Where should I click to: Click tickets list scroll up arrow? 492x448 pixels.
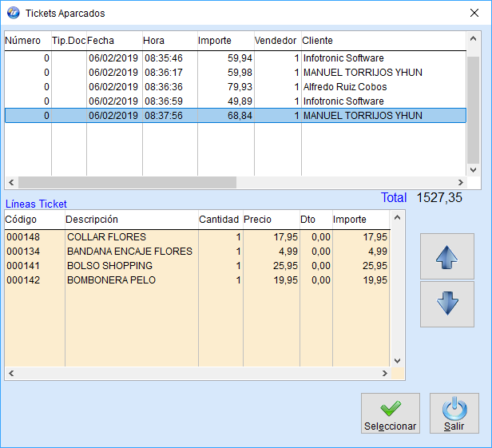coord(473,39)
